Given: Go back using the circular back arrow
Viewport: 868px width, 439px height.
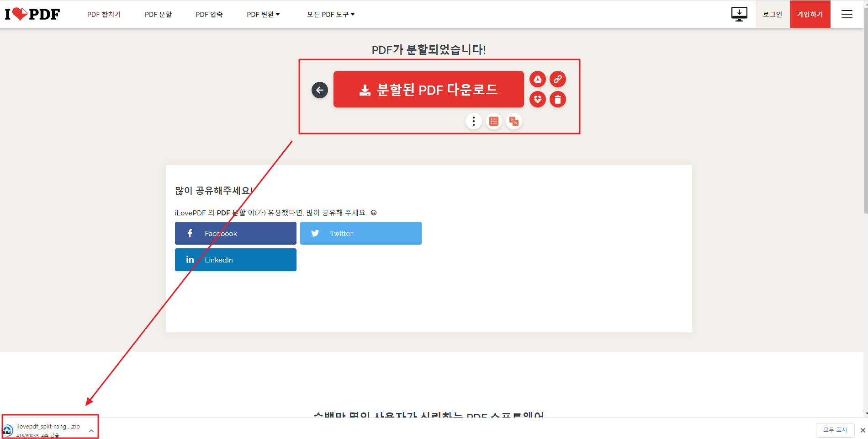Looking at the screenshot, I should (x=319, y=90).
